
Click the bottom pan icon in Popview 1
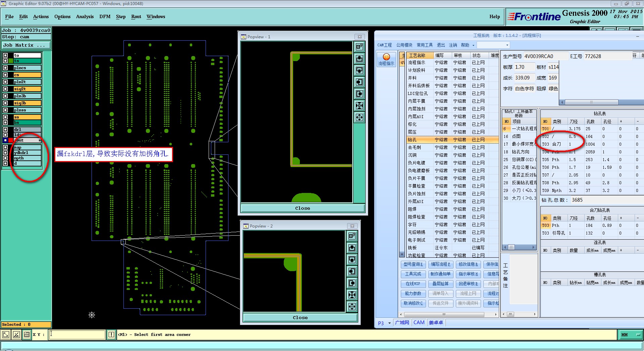[359, 117]
